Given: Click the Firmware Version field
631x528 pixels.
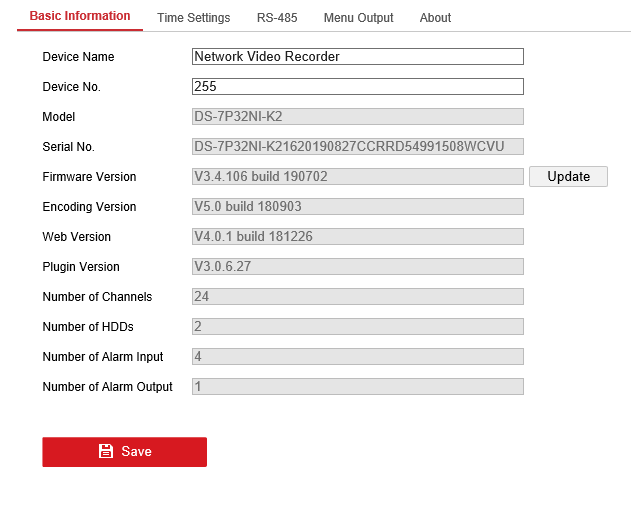Looking at the screenshot, I should [357, 177].
